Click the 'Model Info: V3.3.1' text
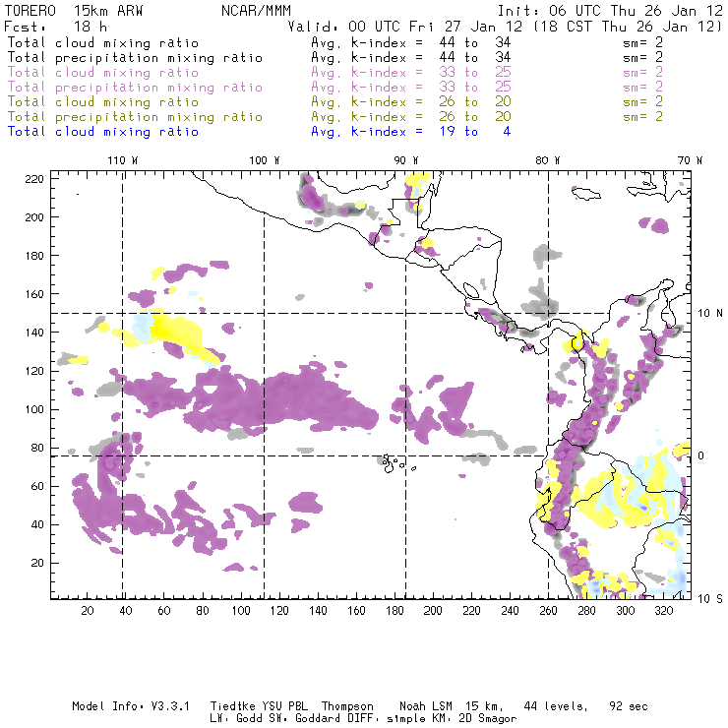The image size is (728, 728). (x=131, y=706)
